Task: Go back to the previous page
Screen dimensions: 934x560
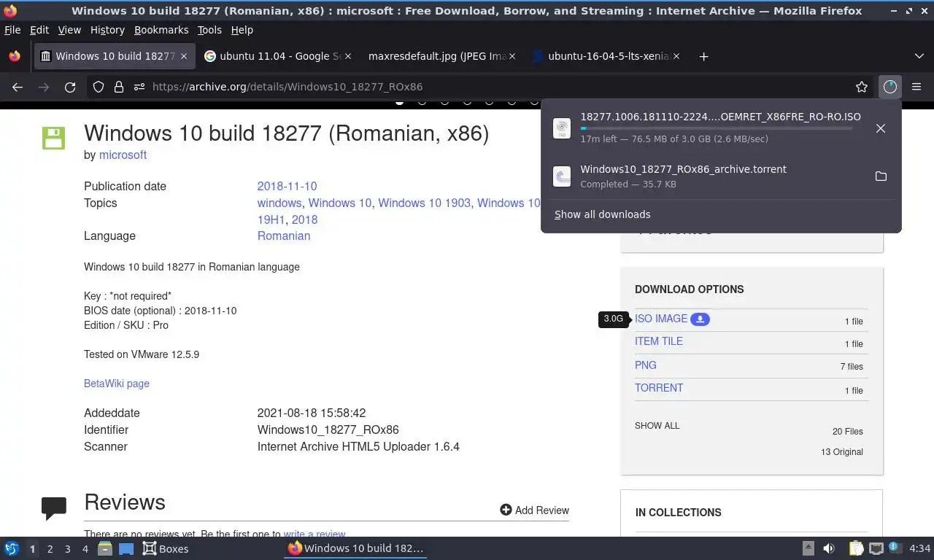Action: pyautogui.click(x=18, y=87)
